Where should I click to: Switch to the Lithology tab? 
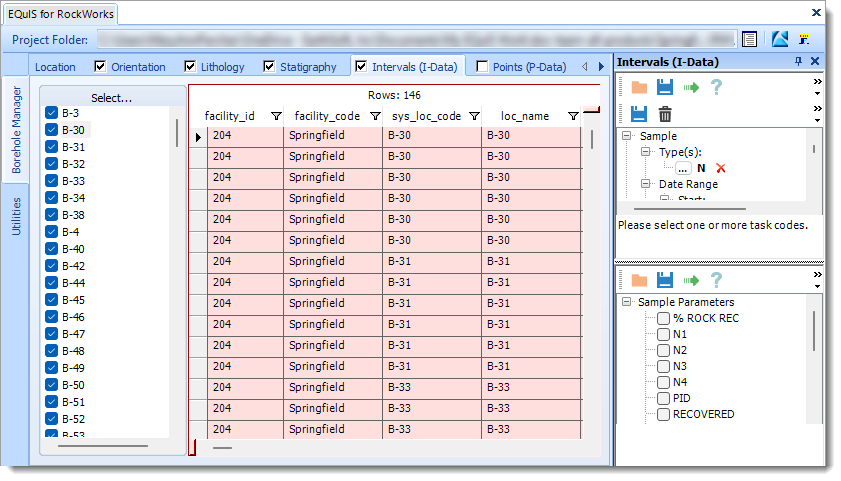click(x=223, y=67)
